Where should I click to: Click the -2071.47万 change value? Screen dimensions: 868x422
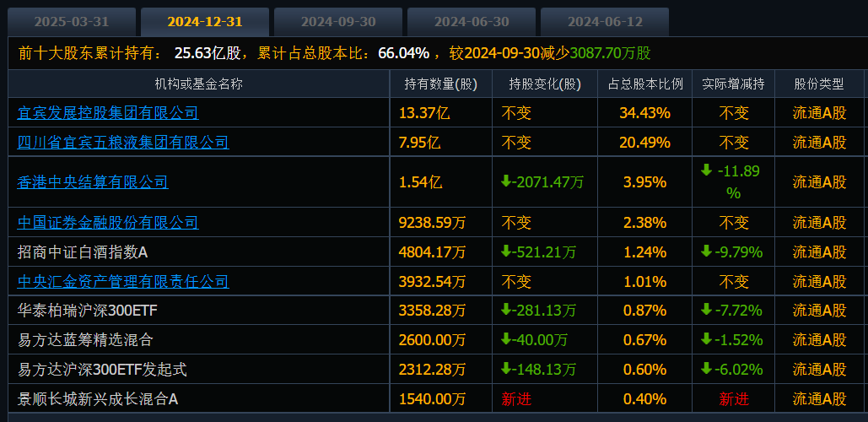[x=542, y=182]
